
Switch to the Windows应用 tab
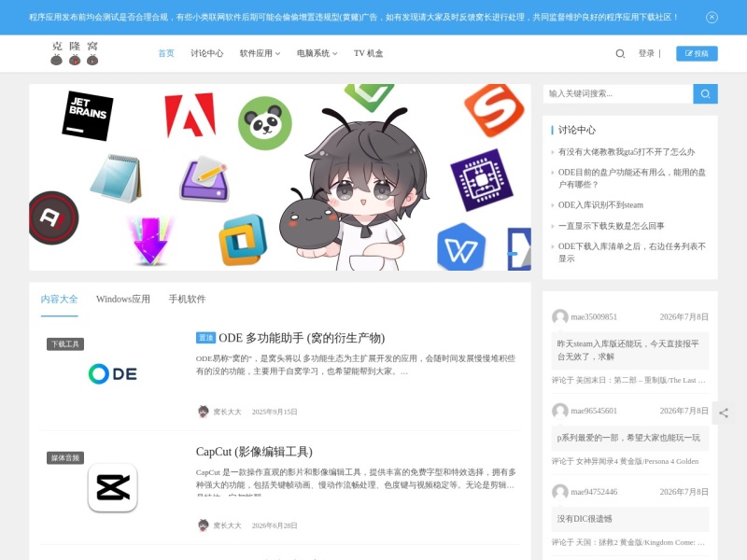[123, 299]
